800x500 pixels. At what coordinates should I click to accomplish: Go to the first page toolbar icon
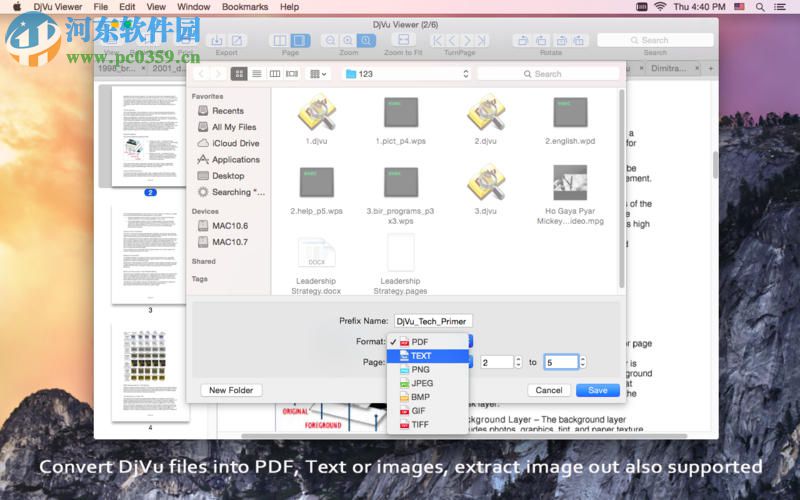coord(437,40)
